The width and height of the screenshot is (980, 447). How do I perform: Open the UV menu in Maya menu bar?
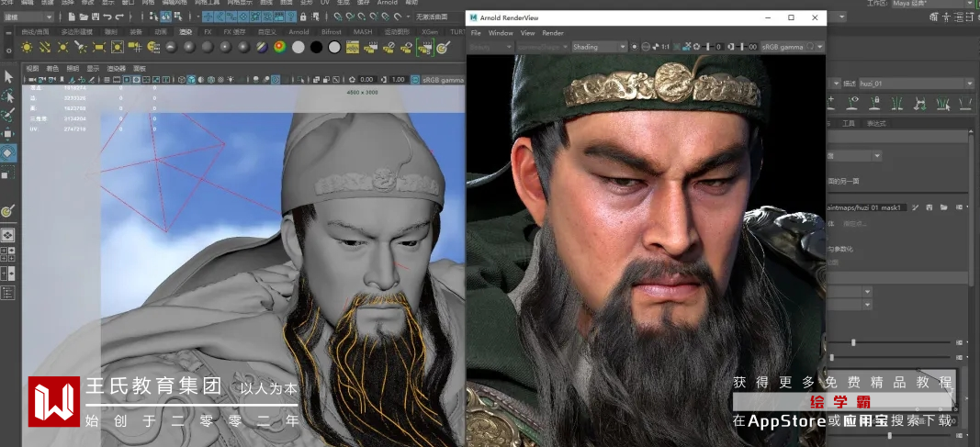point(324,3)
